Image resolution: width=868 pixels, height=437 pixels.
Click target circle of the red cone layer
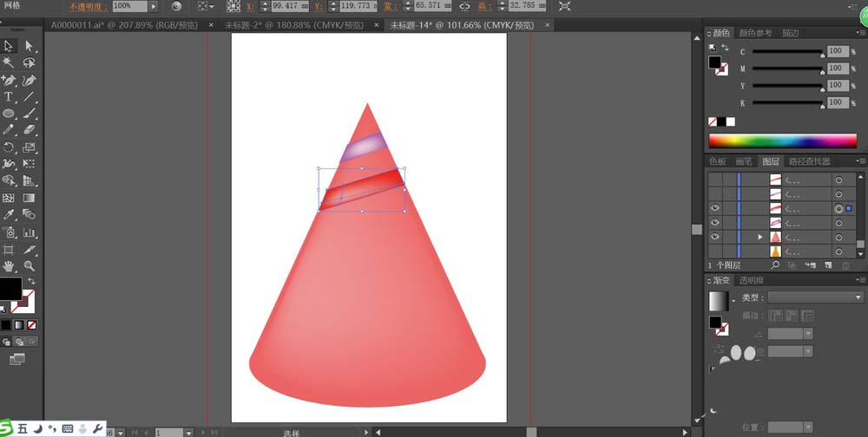[x=838, y=238]
